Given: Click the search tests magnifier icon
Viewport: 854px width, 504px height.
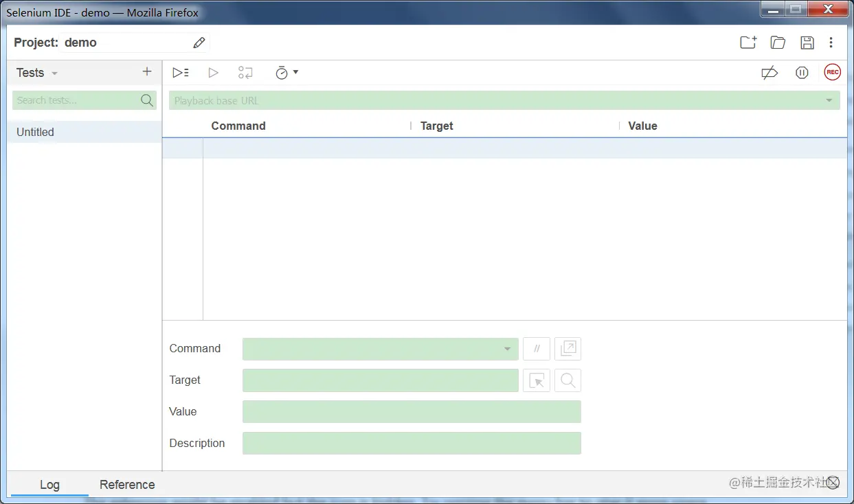Looking at the screenshot, I should point(147,100).
